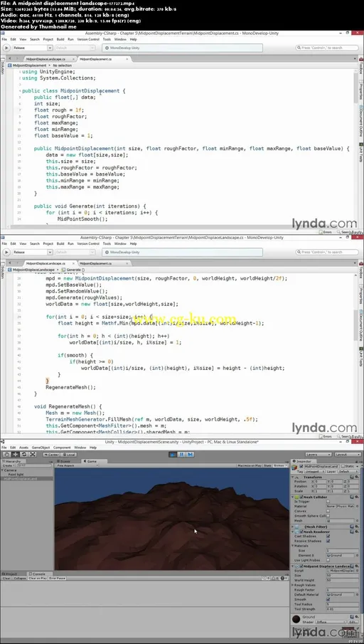The height and width of the screenshot is (644, 364).
Task: Collapse the Materials foldout in Mesh Renderer
Action: pyautogui.click(x=293, y=545)
